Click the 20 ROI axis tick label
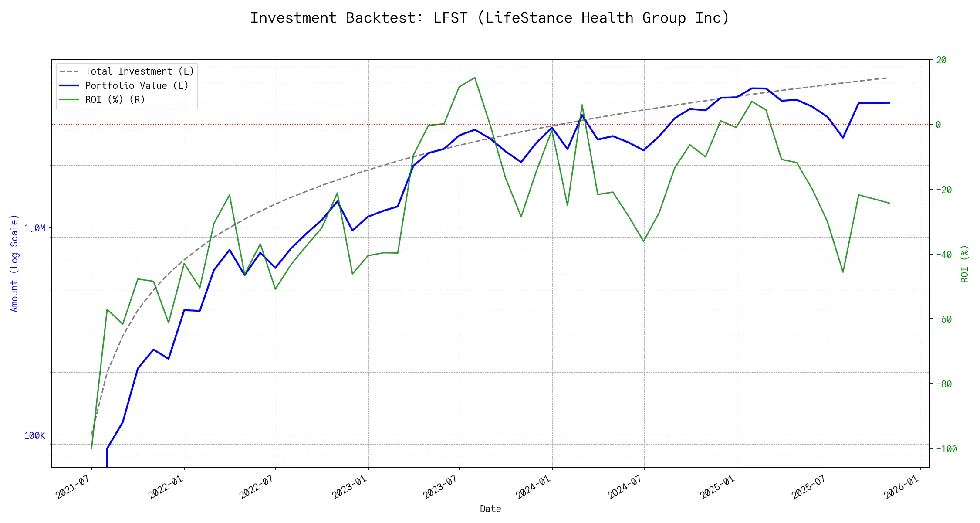Screen dimensions: 980x523 pos(941,60)
